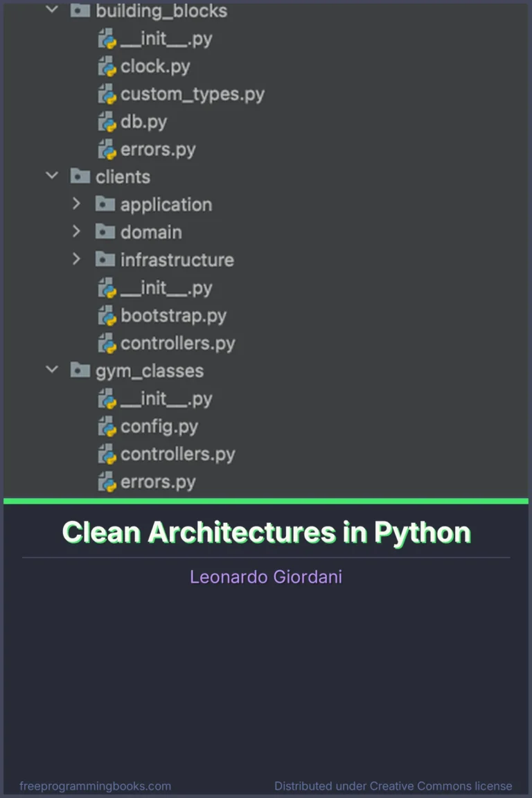Open the bootstrap.py file name
532x798 pixels.
coord(173,316)
